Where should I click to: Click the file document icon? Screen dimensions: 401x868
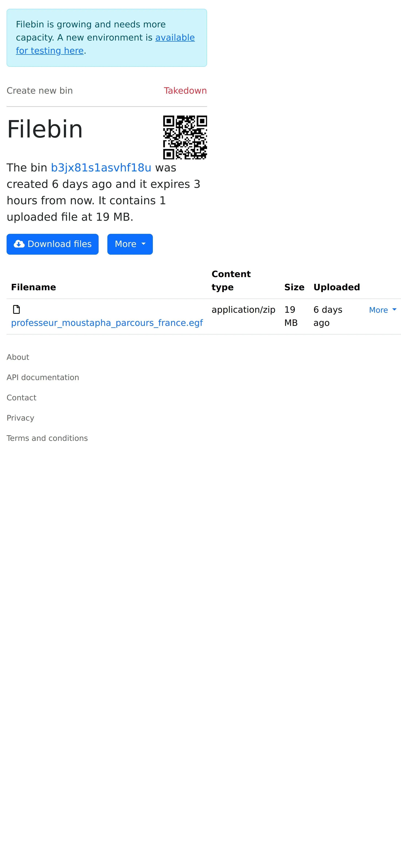(x=16, y=309)
